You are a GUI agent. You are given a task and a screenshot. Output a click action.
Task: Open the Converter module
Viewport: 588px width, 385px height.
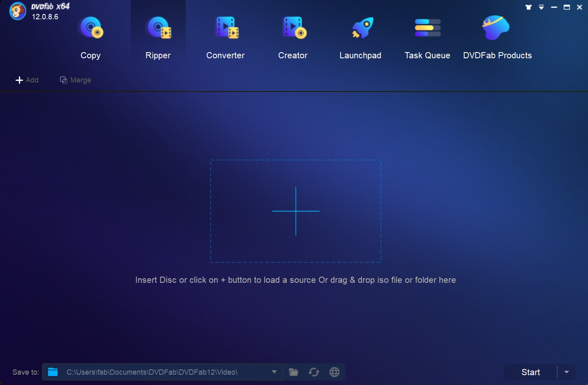(x=225, y=37)
